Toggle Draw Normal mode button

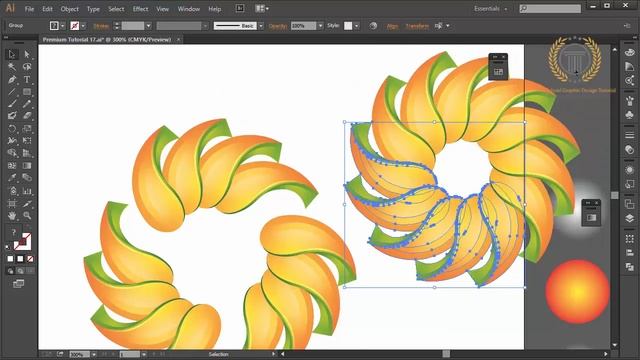[11, 271]
